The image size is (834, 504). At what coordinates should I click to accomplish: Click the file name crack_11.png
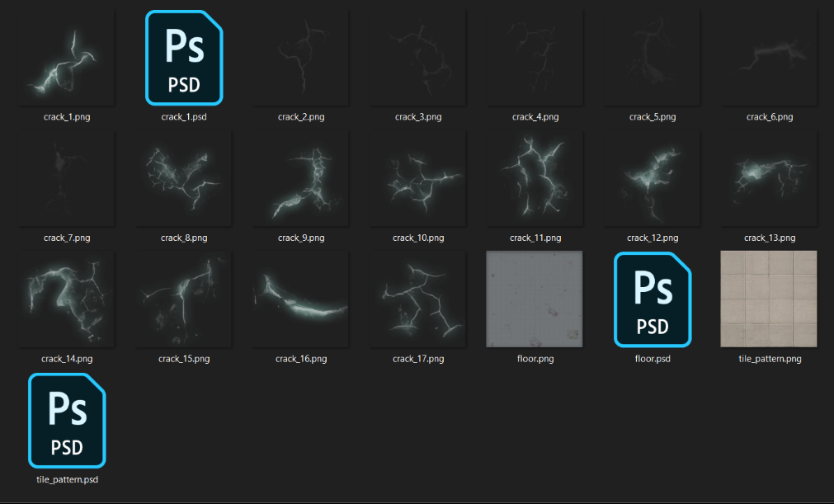click(x=535, y=238)
